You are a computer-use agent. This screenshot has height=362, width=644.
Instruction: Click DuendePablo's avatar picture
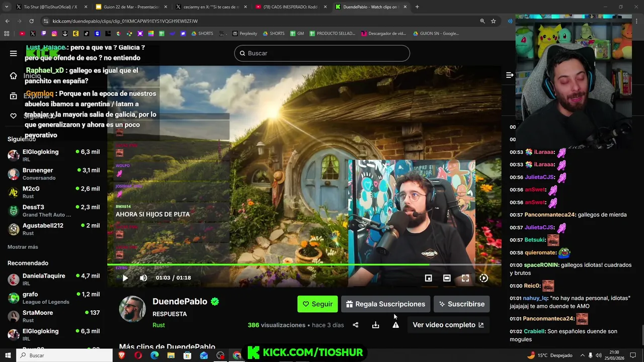132,308
